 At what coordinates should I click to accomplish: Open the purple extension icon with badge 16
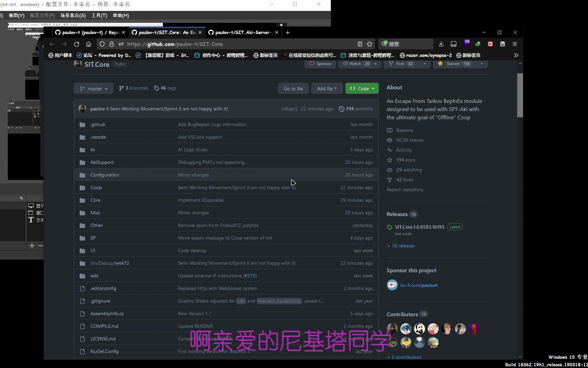[466, 43]
